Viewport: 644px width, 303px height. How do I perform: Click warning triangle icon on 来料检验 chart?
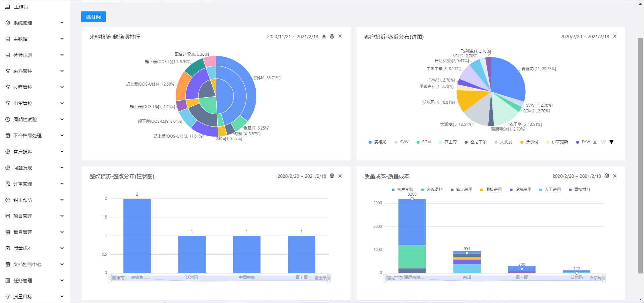pyautogui.click(x=324, y=36)
